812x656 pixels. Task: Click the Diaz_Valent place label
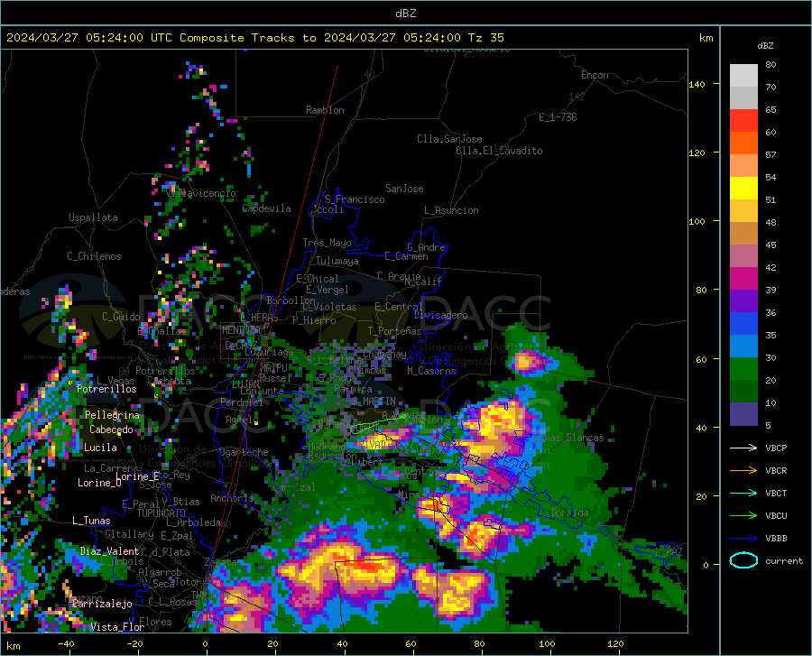point(109,551)
